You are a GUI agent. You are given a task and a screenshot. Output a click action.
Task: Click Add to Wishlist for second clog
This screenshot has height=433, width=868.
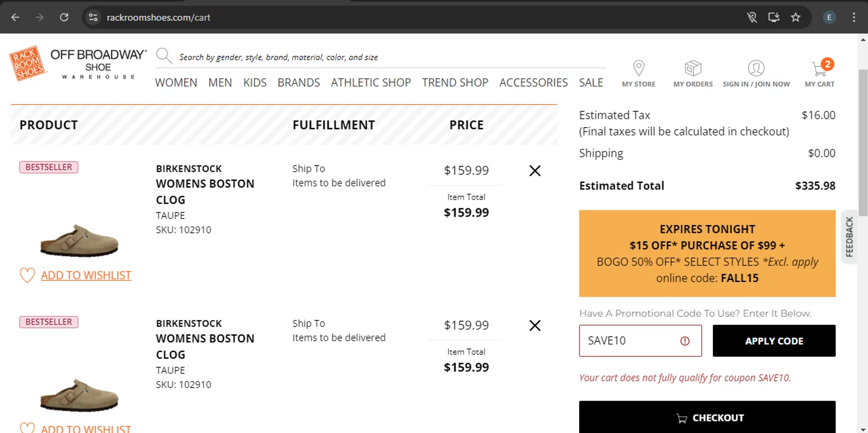[x=86, y=429]
